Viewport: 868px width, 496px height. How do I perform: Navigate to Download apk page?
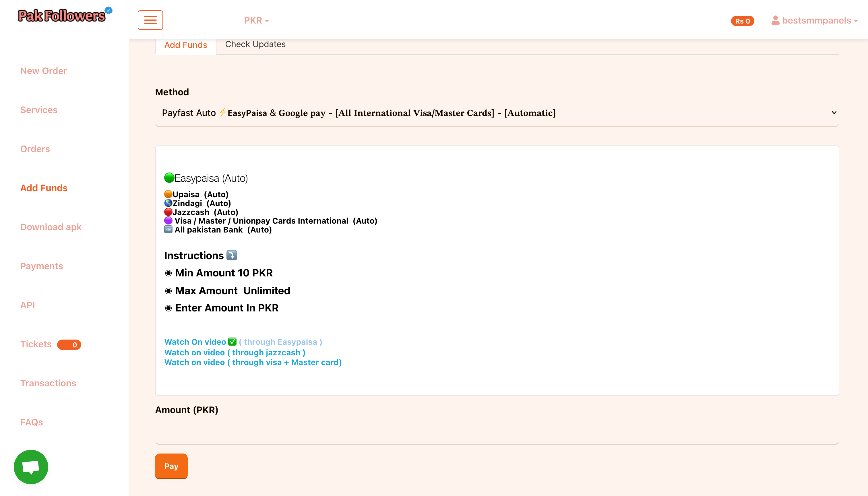pos(51,227)
